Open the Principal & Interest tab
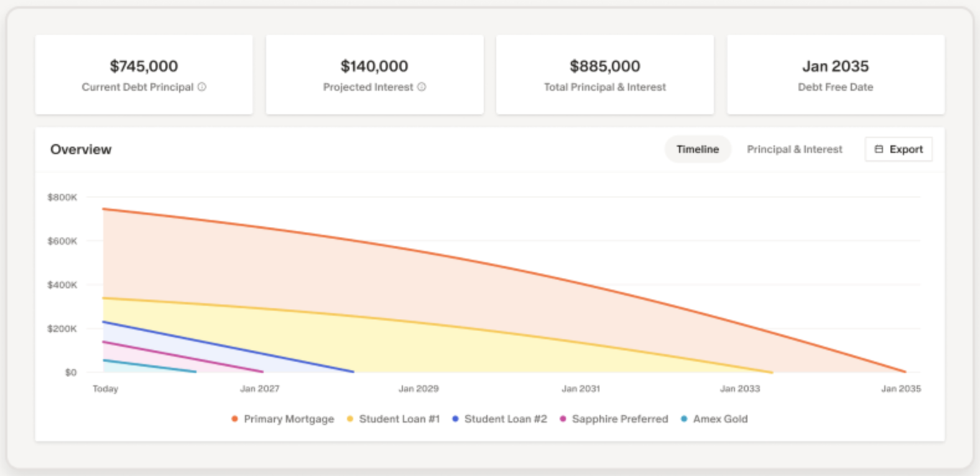The image size is (980, 476). (x=794, y=149)
